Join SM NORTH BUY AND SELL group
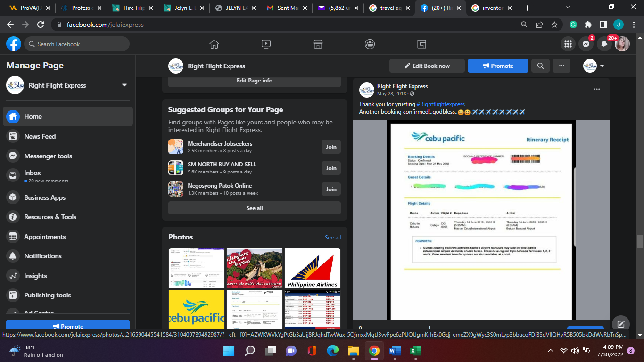 click(331, 168)
